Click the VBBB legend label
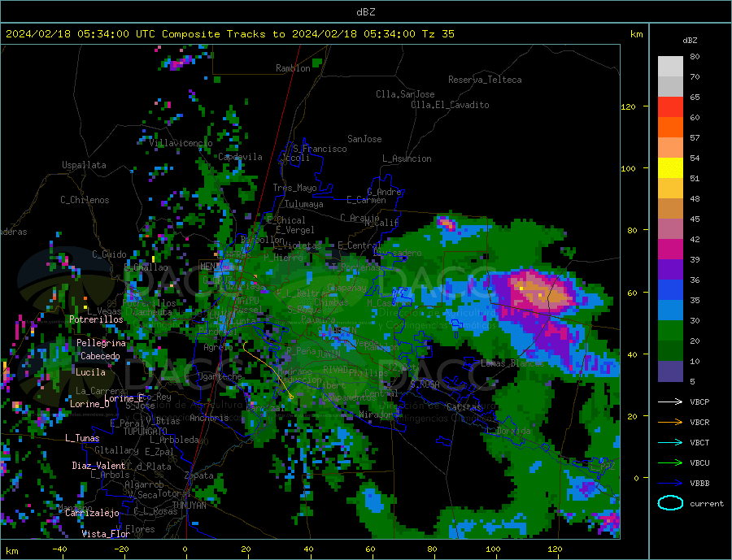Screen dimensions: 732x560 click(699, 483)
